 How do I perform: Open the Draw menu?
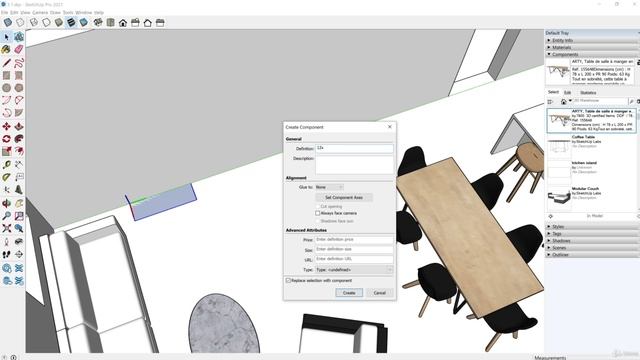coord(55,13)
